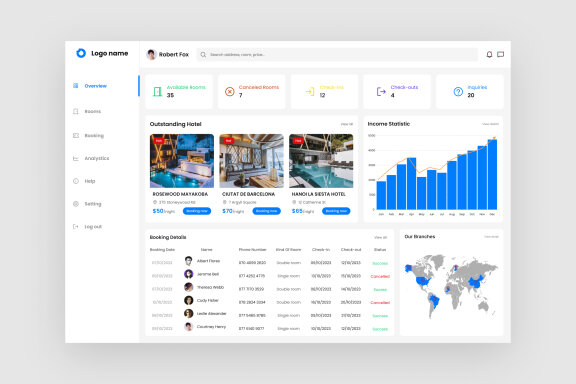Click the blue ring logo icon
This screenshot has width=576, height=384.
click(81, 53)
